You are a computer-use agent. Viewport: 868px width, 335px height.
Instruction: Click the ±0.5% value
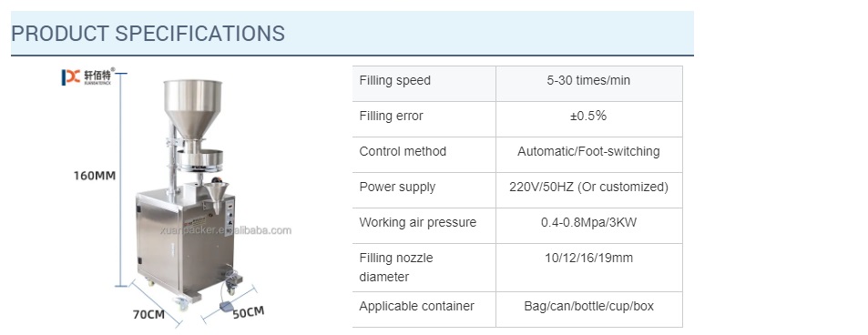pos(588,116)
